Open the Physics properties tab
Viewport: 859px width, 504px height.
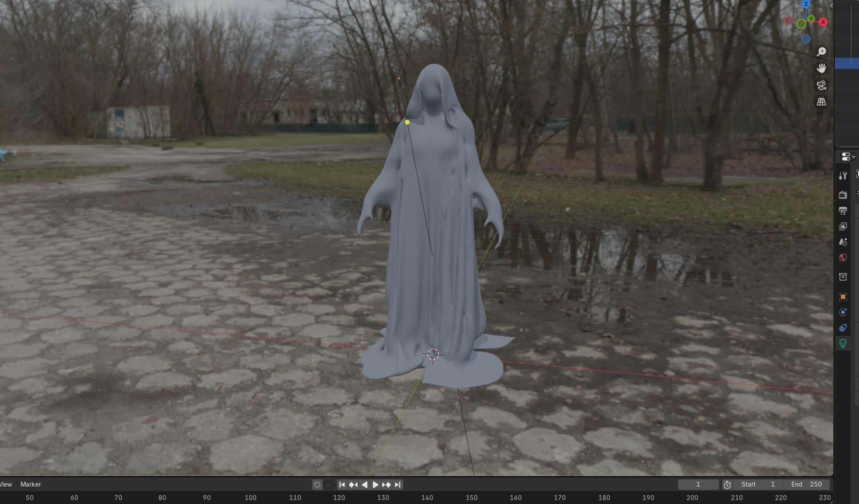coord(843,312)
